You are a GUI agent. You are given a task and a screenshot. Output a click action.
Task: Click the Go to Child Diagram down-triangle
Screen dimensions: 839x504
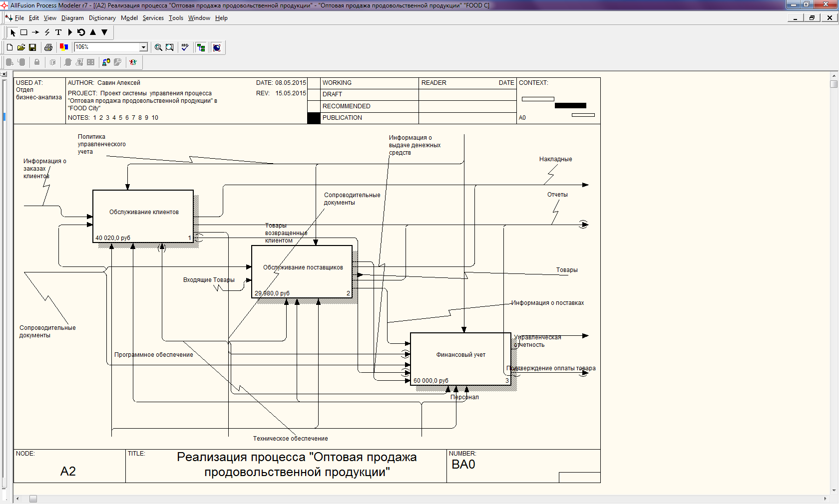[104, 32]
